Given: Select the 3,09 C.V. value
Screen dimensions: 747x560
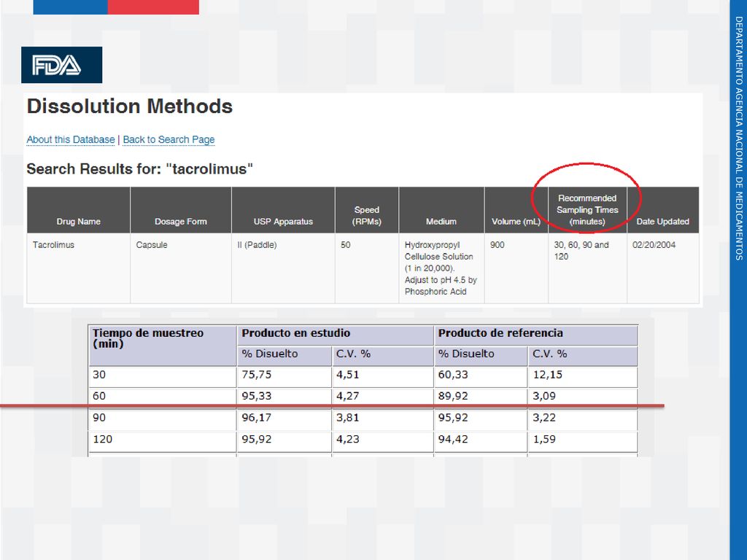Looking at the screenshot, I should pyautogui.click(x=583, y=397).
